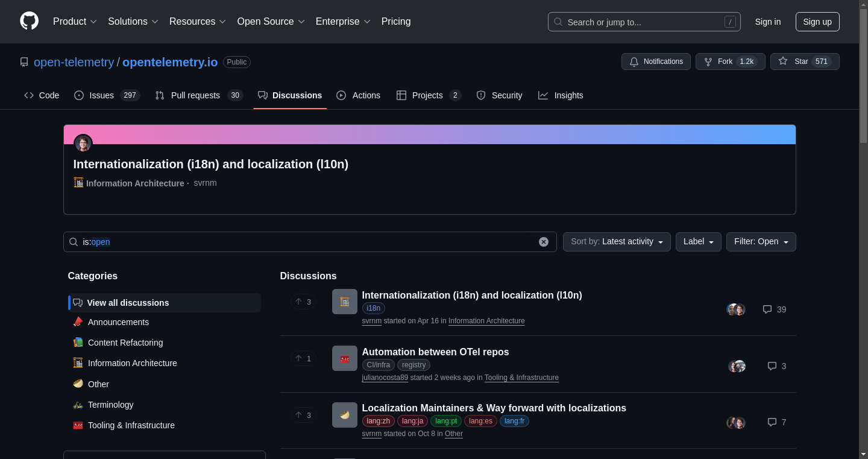The width and height of the screenshot is (868, 459).
Task: Select the Tooling & Infrastructure category icon
Action: click(x=78, y=425)
